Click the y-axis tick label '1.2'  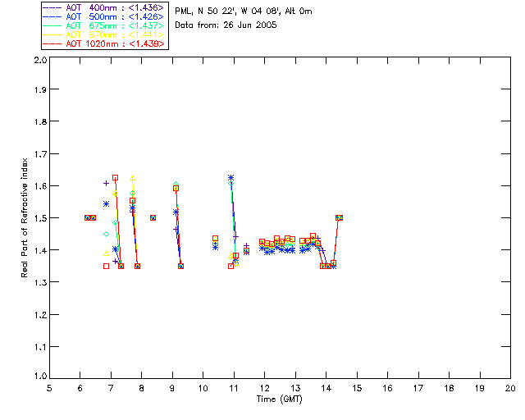(x=40, y=315)
